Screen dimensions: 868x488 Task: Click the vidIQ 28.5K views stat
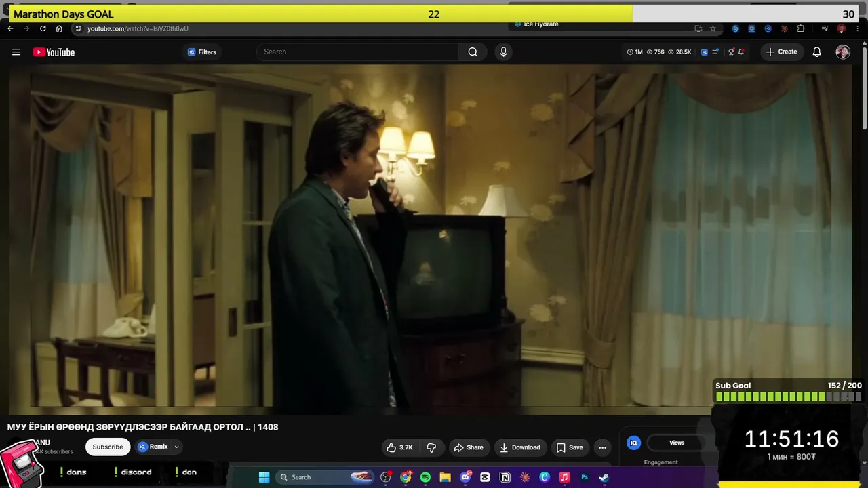click(679, 52)
